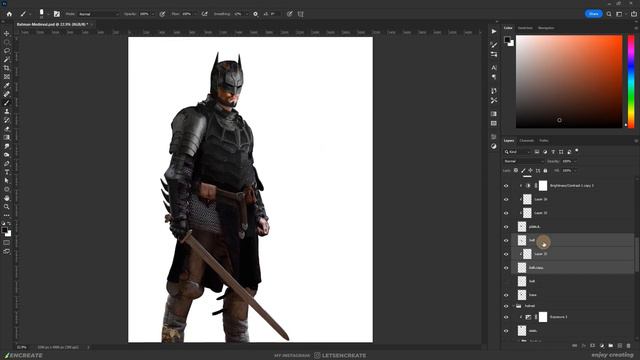The height and width of the screenshot is (360, 640).
Task: Click the hue slider strip in Color panel
Action: point(631,82)
